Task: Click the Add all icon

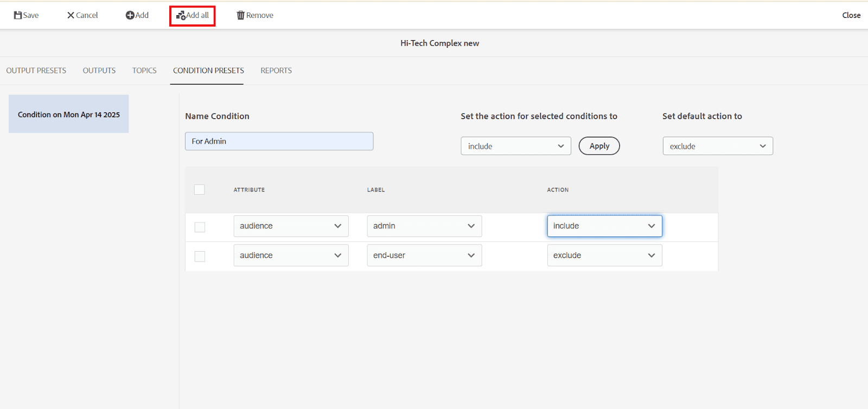Action: pos(181,16)
